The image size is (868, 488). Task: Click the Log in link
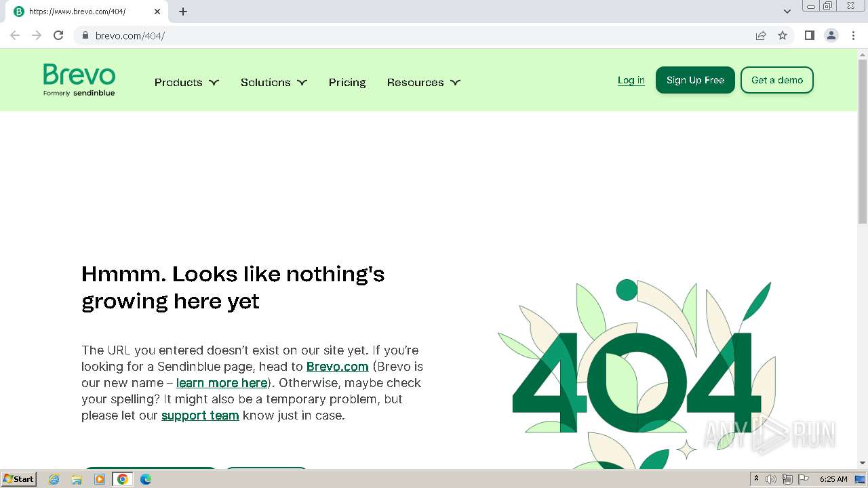point(631,80)
